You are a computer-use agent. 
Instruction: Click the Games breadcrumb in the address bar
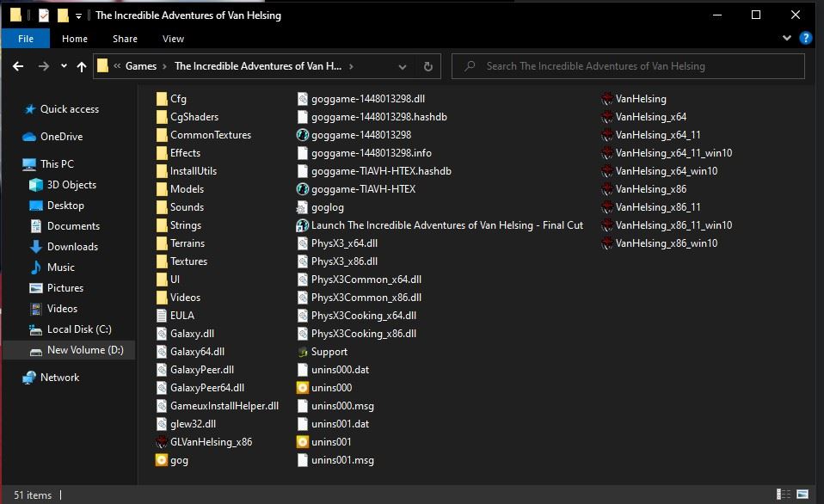pyautogui.click(x=141, y=66)
